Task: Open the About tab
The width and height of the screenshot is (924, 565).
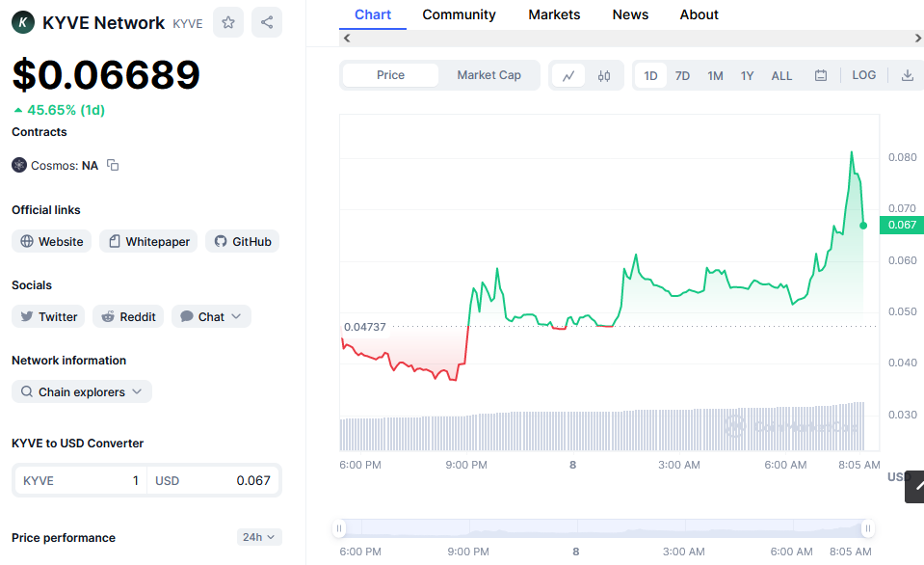Action: 699,14
